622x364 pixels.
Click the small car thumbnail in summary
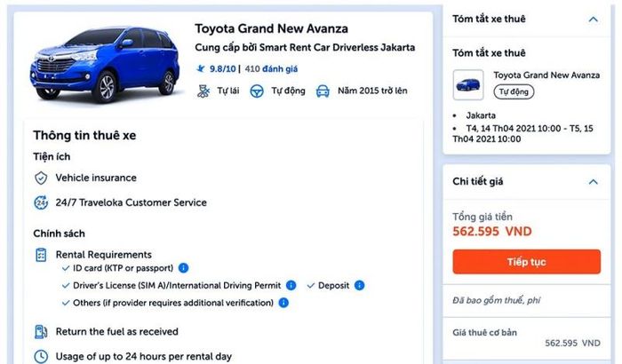468,85
